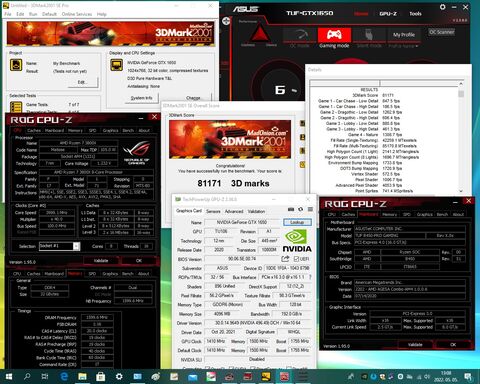Open GPU-Z hamburger menu icon
This screenshot has width=480, height=384.
pos(310,209)
